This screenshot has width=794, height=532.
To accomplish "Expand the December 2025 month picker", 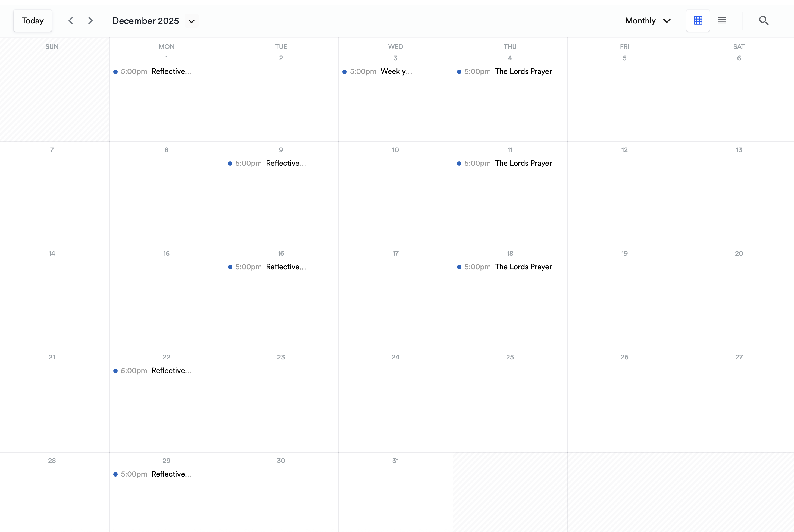I will tap(191, 21).
